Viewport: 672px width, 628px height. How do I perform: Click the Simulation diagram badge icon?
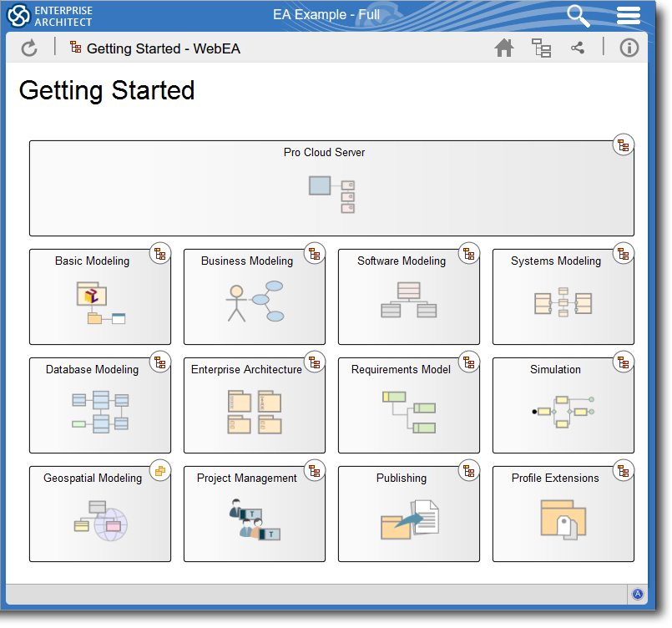(623, 362)
